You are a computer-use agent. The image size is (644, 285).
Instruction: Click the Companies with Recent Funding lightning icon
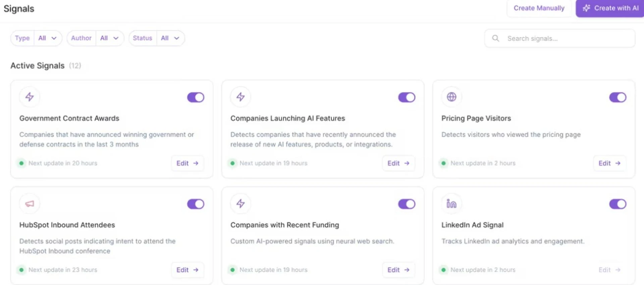(240, 204)
